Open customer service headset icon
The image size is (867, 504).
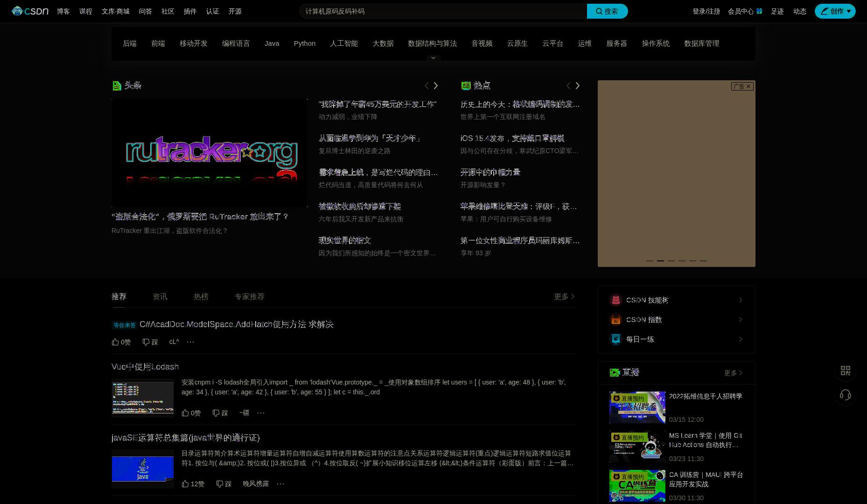coord(846,395)
